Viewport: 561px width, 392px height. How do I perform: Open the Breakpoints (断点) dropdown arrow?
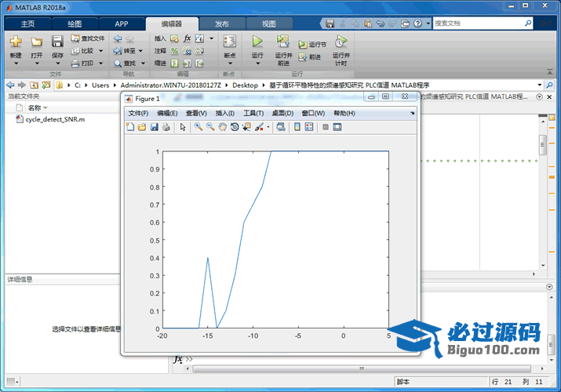pos(230,64)
